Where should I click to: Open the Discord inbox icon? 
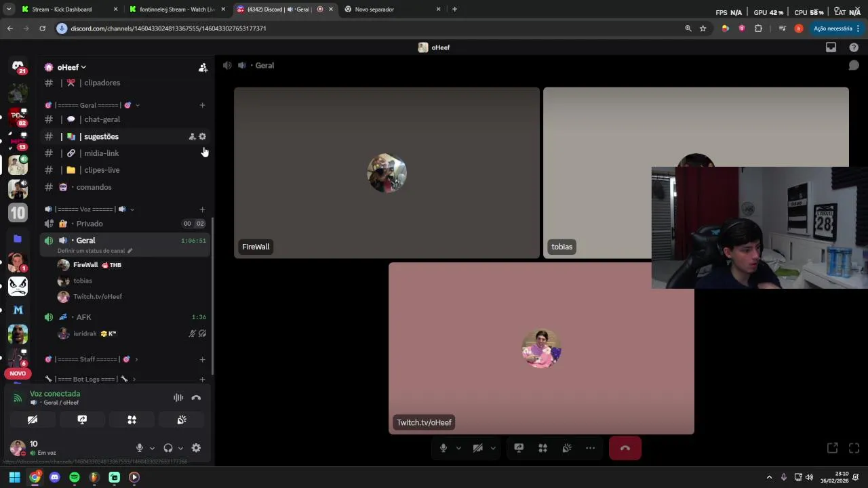pos(831,47)
